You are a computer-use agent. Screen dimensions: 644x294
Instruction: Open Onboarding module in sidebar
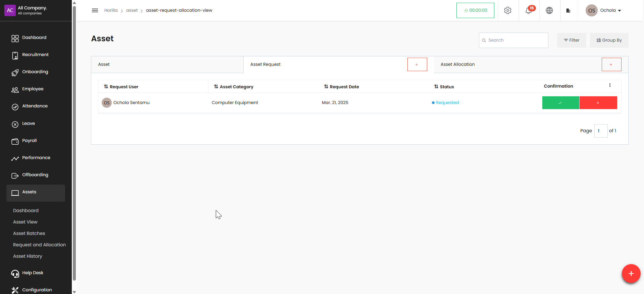click(36, 72)
